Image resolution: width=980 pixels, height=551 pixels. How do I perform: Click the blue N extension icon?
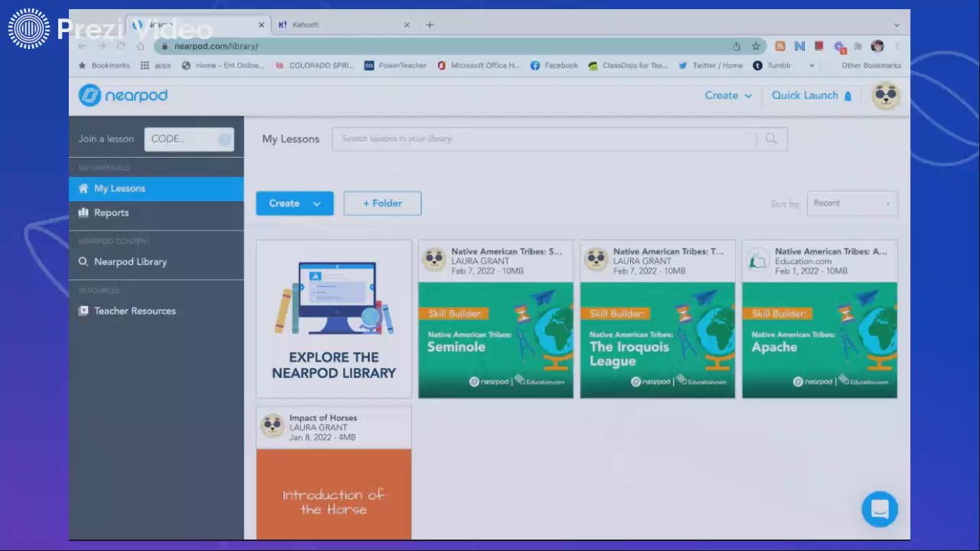coord(799,46)
